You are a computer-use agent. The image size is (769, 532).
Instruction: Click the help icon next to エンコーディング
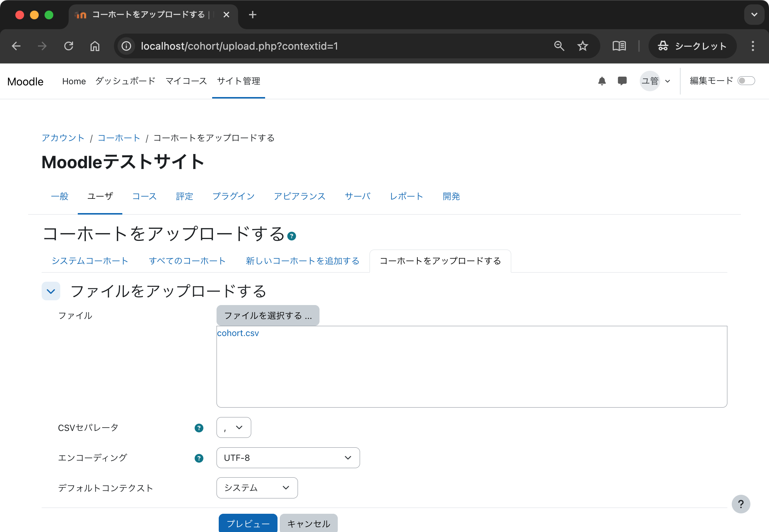pos(199,458)
